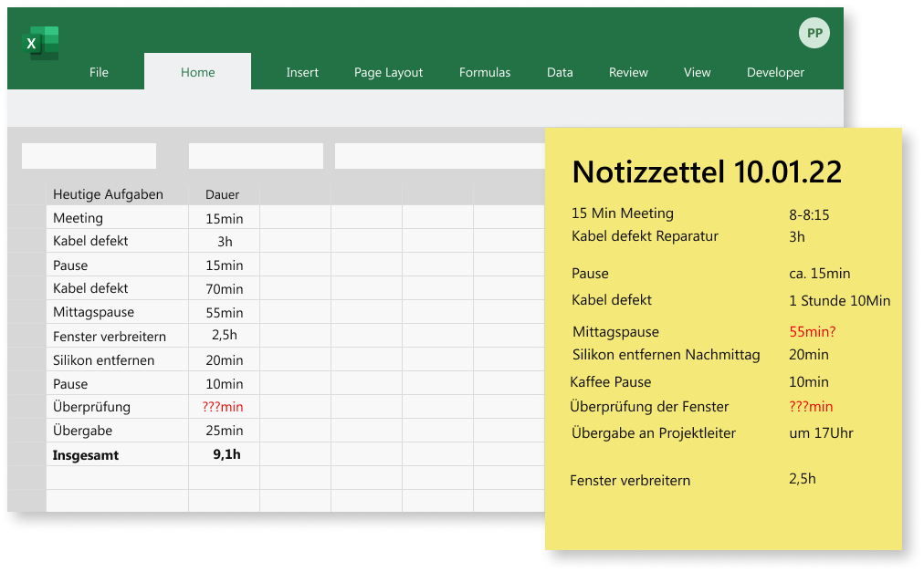Click the 8-8:15 time on note
The width and height of the screenshot is (924, 572).
809,215
